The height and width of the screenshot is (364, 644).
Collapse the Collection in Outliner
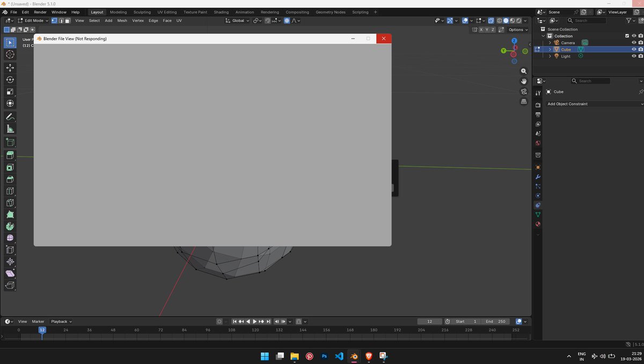coord(543,36)
